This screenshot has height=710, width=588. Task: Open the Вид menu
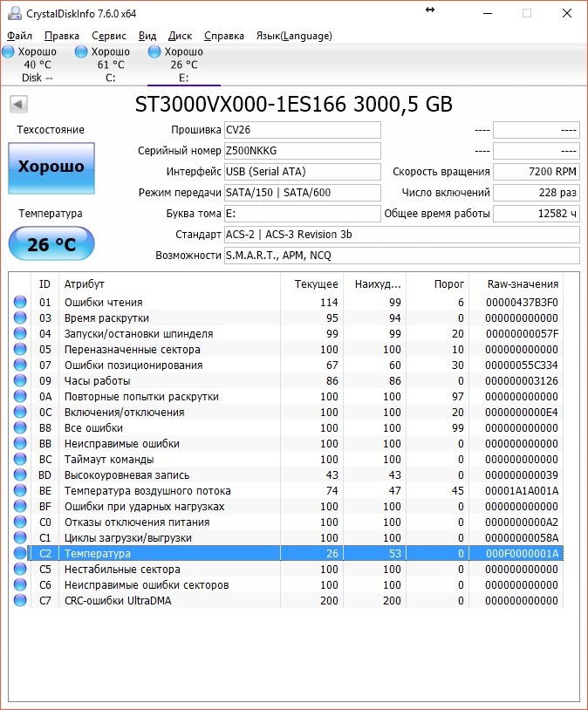pyautogui.click(x=147, y=36)
